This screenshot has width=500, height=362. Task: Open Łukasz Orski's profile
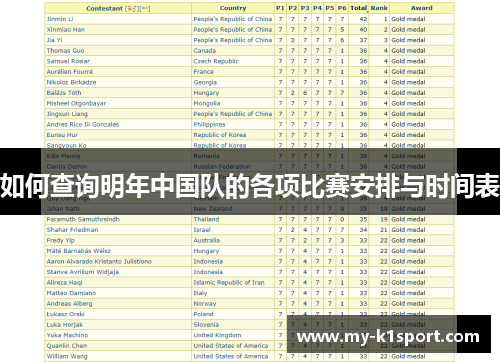pos(65,314)
